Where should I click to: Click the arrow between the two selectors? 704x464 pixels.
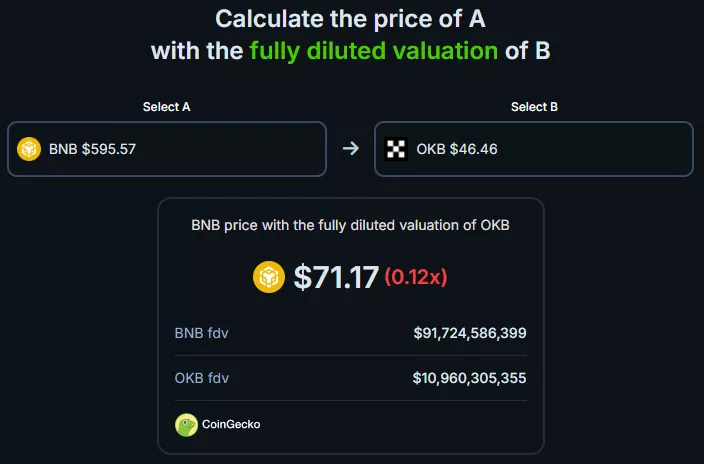350,149
